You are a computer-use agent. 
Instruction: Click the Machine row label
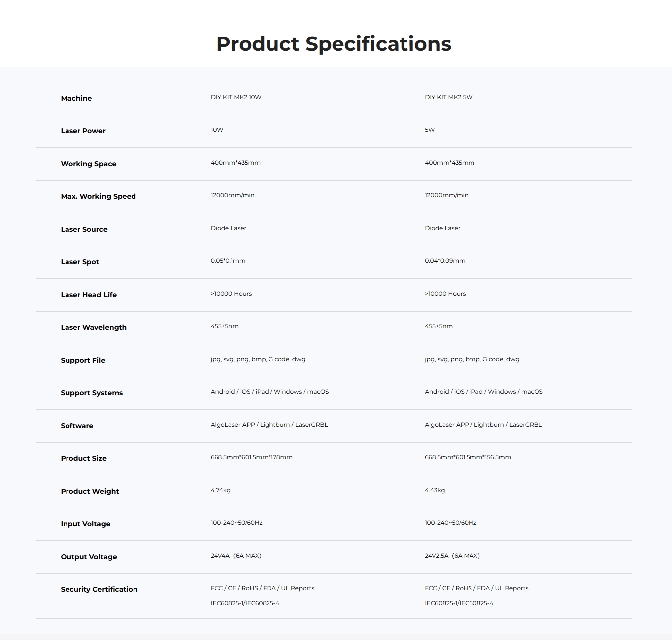(76, 98)
